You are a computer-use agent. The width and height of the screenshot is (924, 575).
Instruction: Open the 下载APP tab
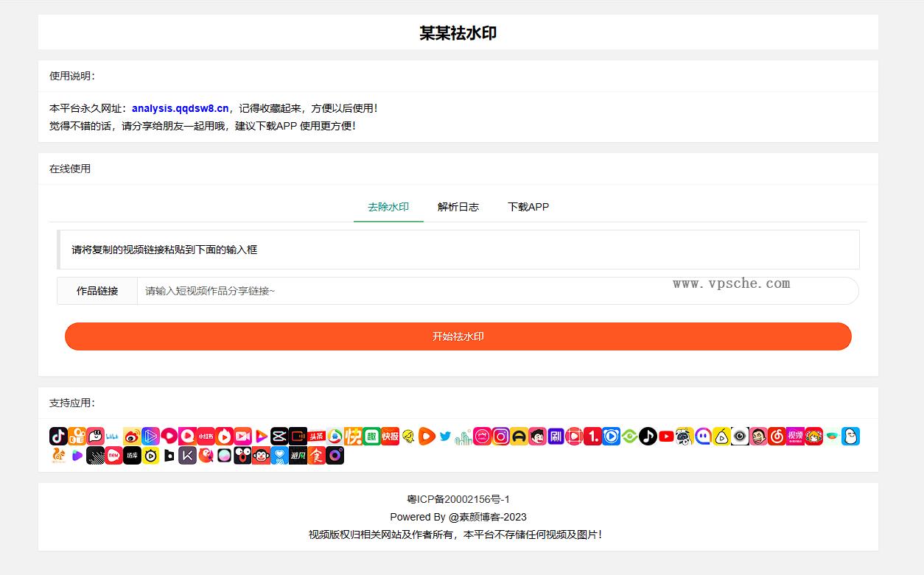[x=528, y=207]
